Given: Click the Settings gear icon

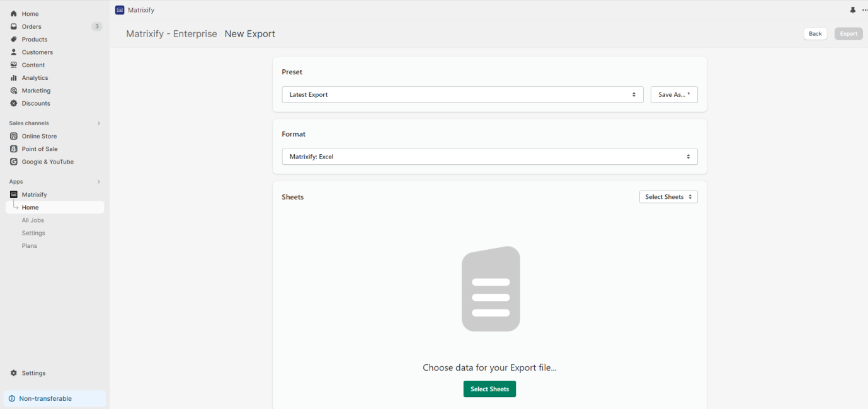Looking at the screenshot, I should point(14,373).
